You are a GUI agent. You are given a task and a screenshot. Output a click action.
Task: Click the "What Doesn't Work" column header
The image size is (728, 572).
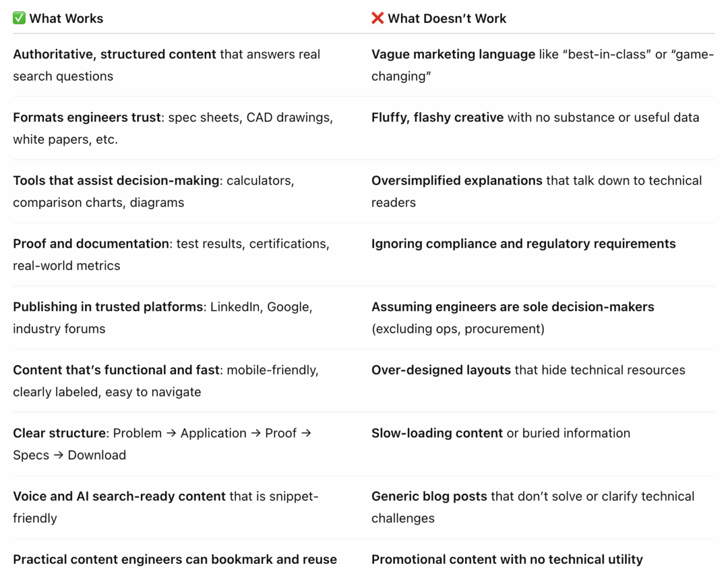tap(447, 19)
